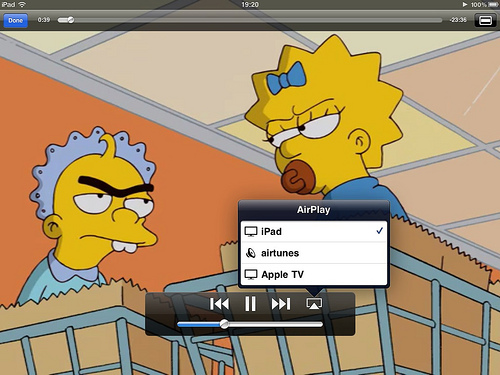
Task: Skip to previous track
Action: (219, 304)
